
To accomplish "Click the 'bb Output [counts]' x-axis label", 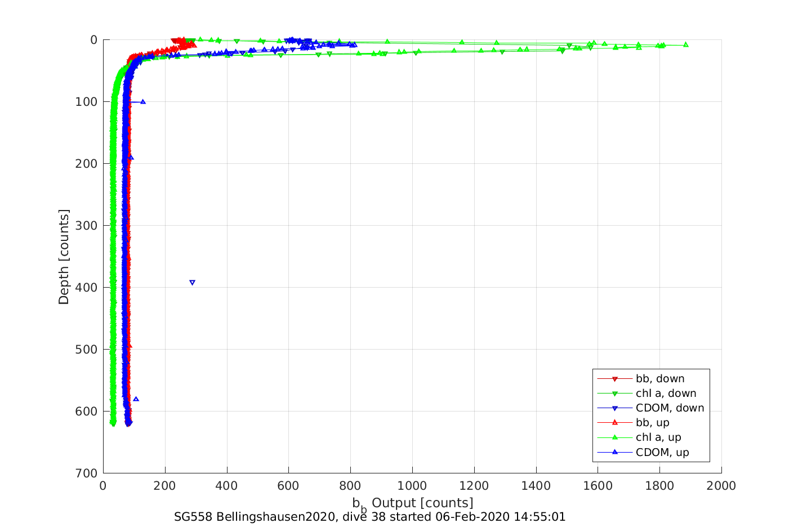I will tap(413, 504).
